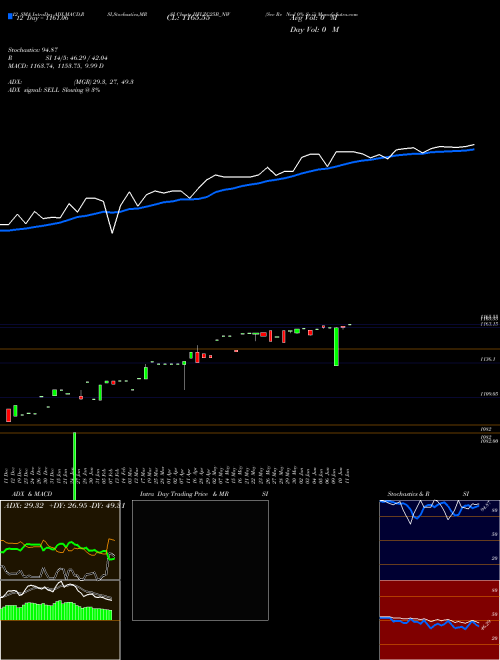Click the 'Day Vol: 0 M' label

314,30
